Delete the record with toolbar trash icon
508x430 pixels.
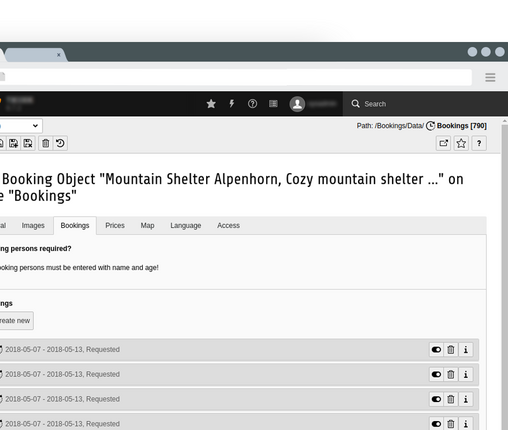click(46, 143)
